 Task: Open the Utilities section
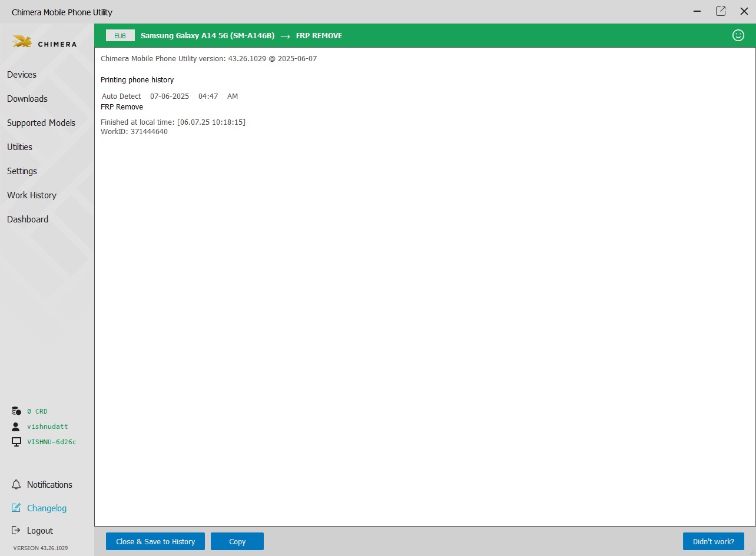[19, 147]
